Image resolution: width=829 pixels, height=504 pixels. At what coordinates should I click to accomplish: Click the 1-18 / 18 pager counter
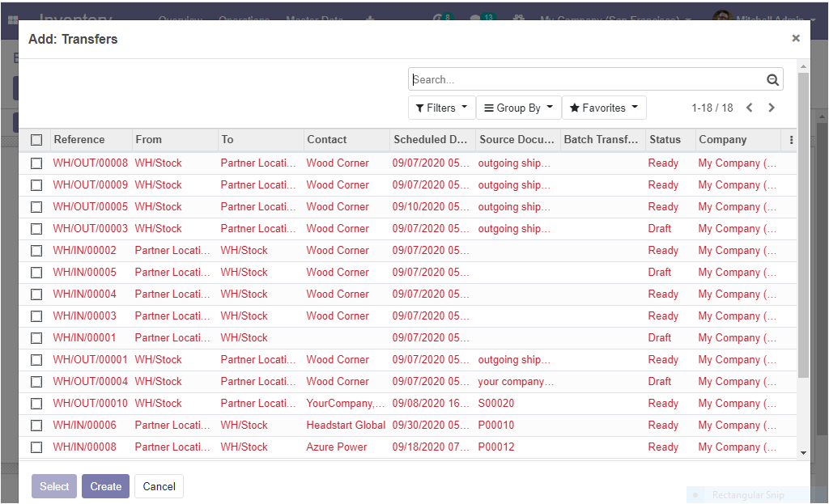point(712,108)
